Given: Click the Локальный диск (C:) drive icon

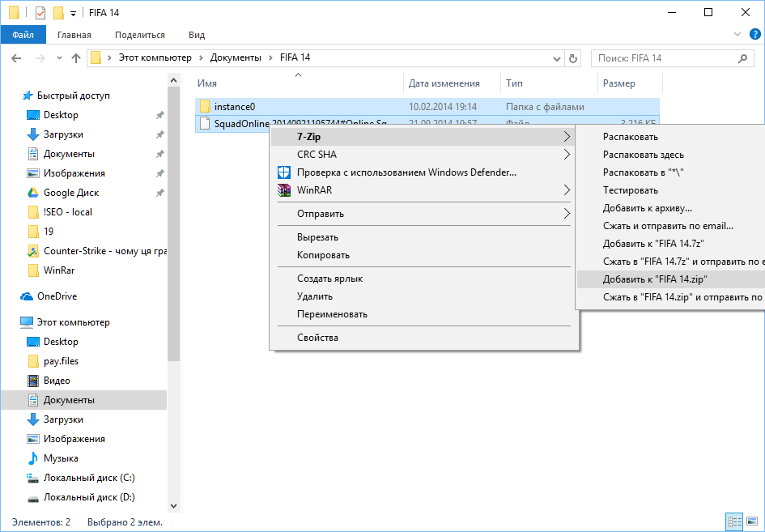Looking at the screenshot, I should [x=32, y=478].
